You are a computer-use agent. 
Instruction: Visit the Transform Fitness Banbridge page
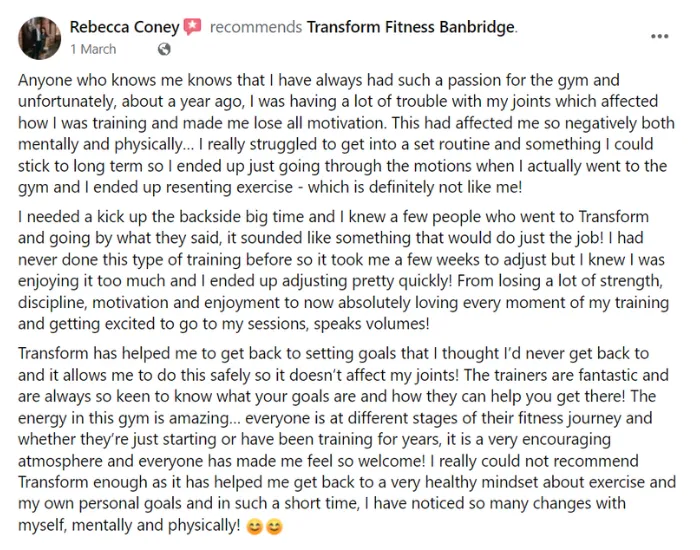(411, 27)
